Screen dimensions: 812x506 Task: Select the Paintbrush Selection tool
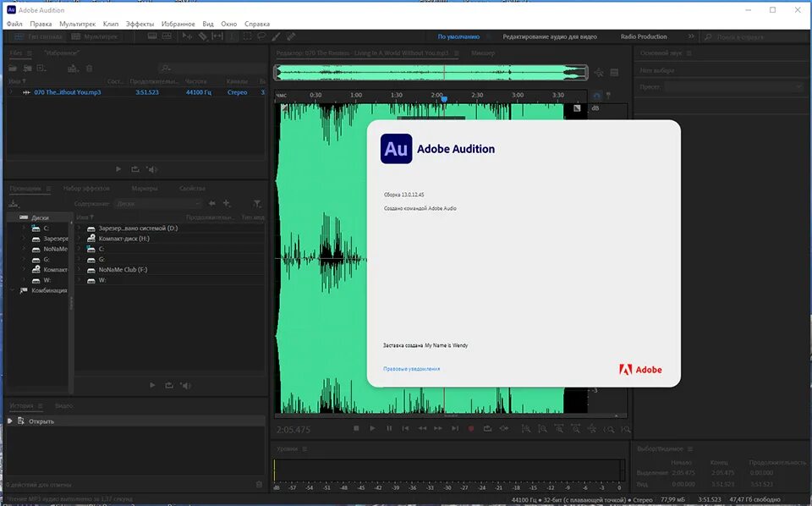point(276,36)
